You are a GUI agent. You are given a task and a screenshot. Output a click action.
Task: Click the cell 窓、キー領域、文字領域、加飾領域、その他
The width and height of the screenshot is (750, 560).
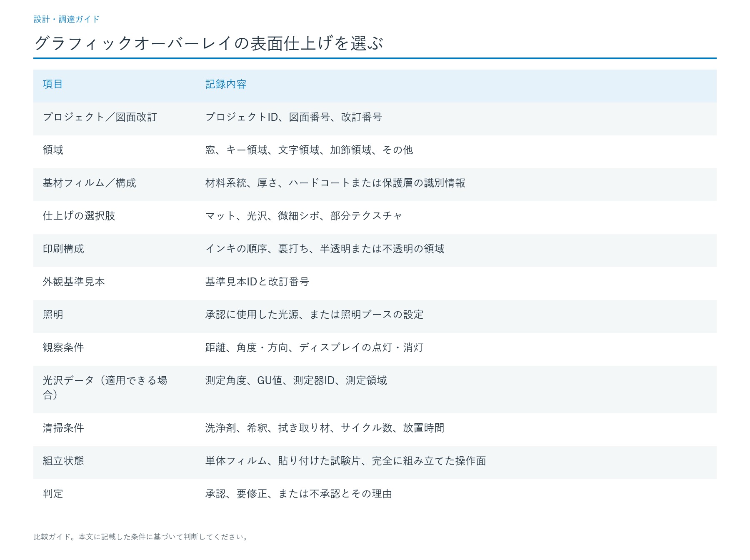pyautogui.click(x=309, y=150)
